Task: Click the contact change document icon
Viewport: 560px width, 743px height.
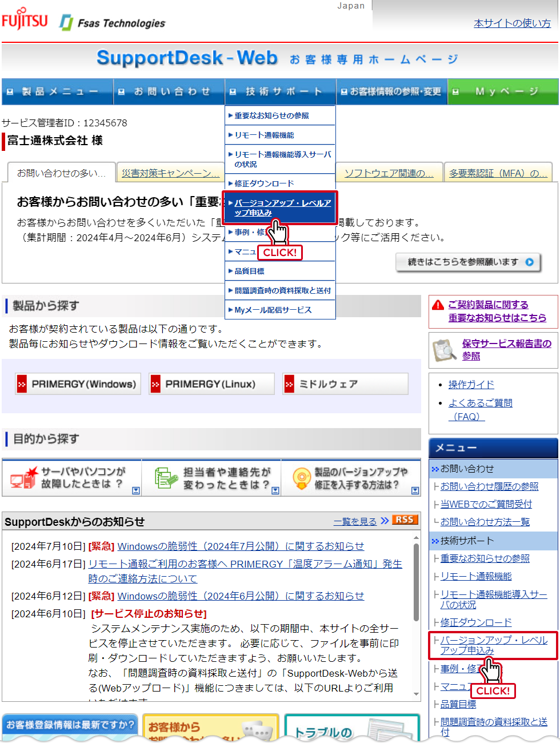Action: coord(166,477)
